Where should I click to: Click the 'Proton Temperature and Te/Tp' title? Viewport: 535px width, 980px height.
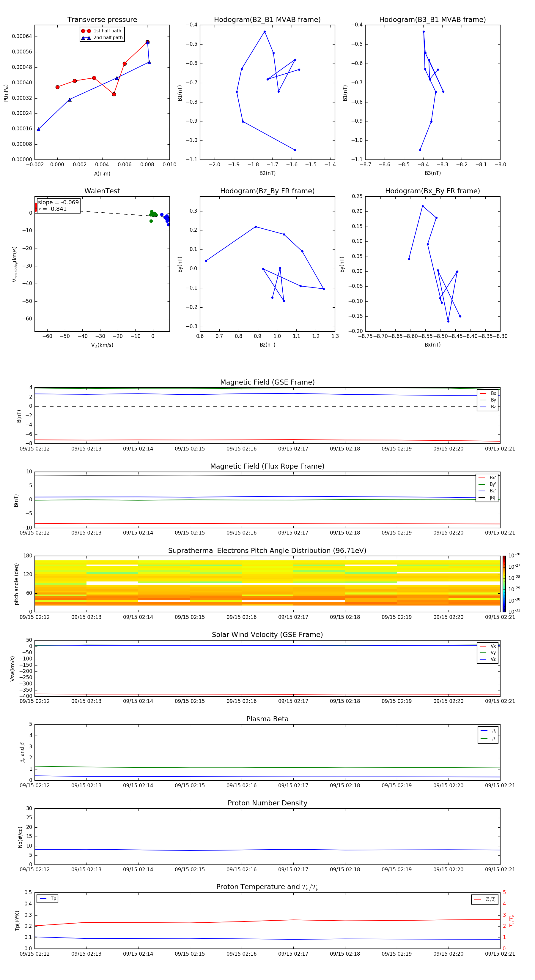[267, 887]
